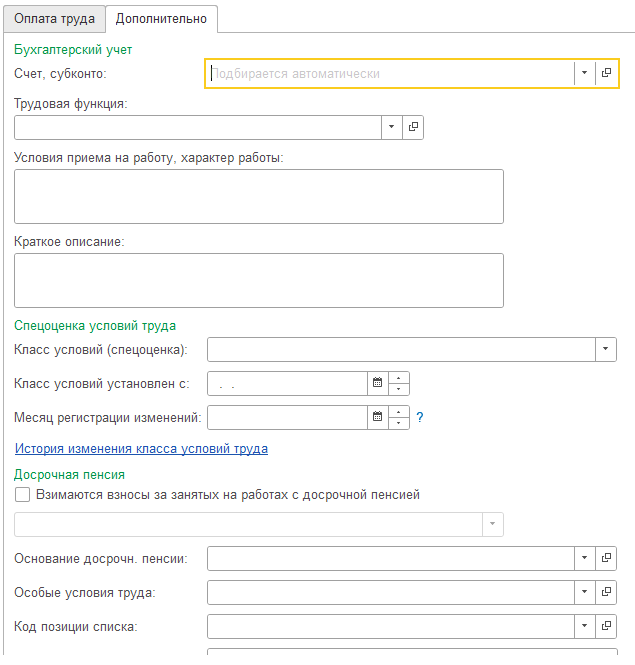The image size is (635, 665).
Task: Click open-form icon for Основание досрочн. пенсии
Action: tap(606, 558)
